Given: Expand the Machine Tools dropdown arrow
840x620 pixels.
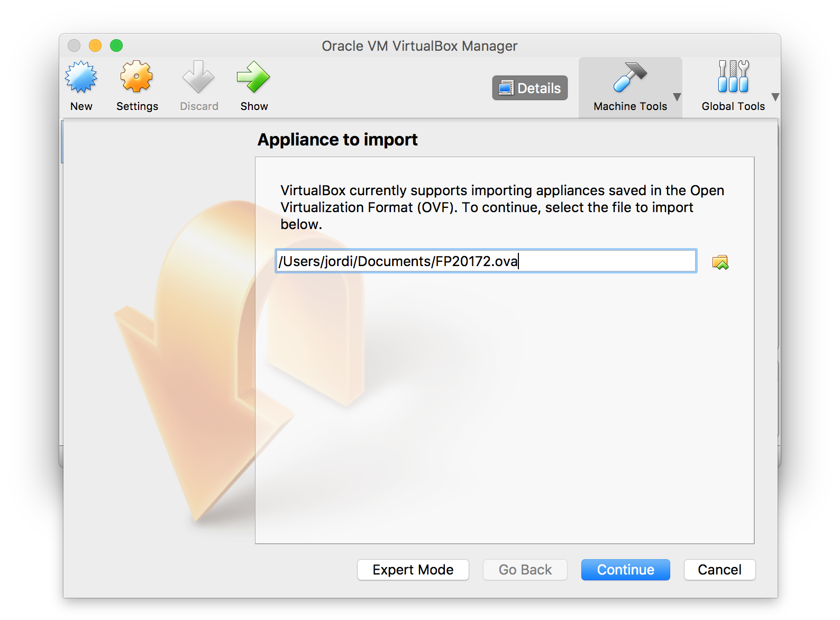Looking at the screenshot, I should [677, 97].
